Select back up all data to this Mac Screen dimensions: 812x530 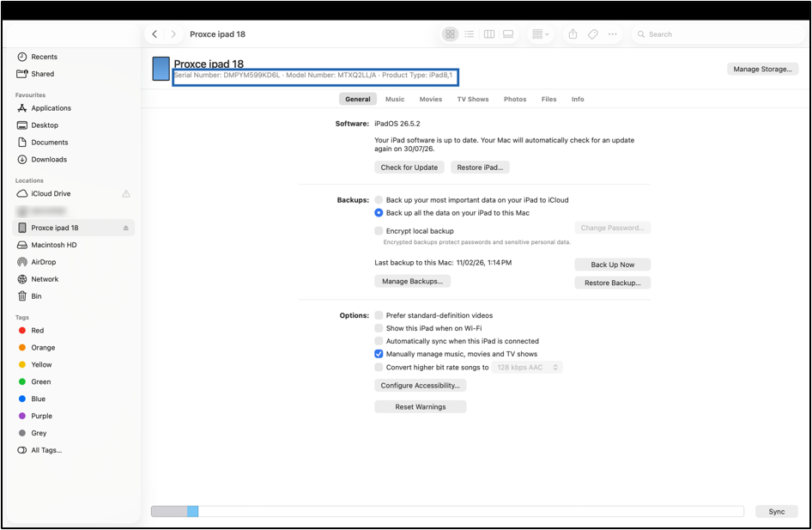(379, 213)
